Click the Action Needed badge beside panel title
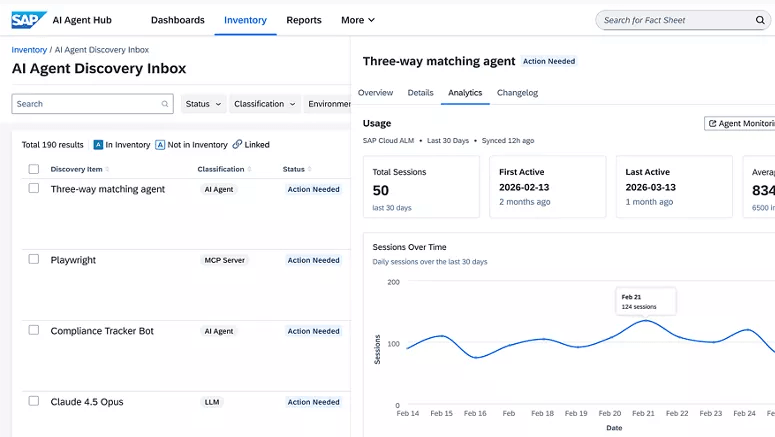This screenshot has width=775, height=437. click(549, 61)
